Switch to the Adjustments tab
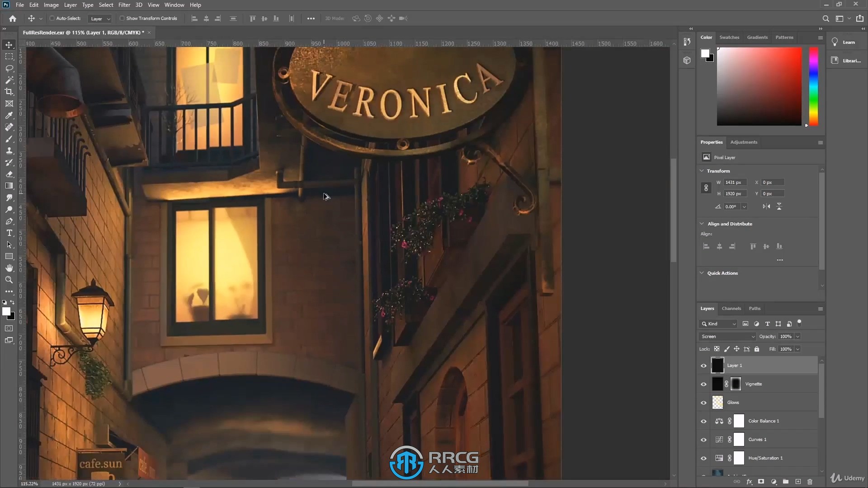This screenshot has width=868, height=488. point(743,142)
